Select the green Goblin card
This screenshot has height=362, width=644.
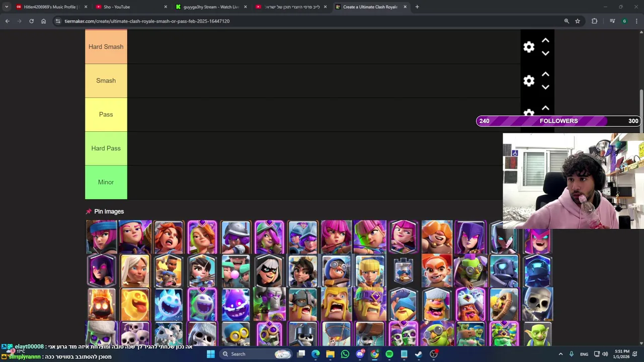(537, 333)
